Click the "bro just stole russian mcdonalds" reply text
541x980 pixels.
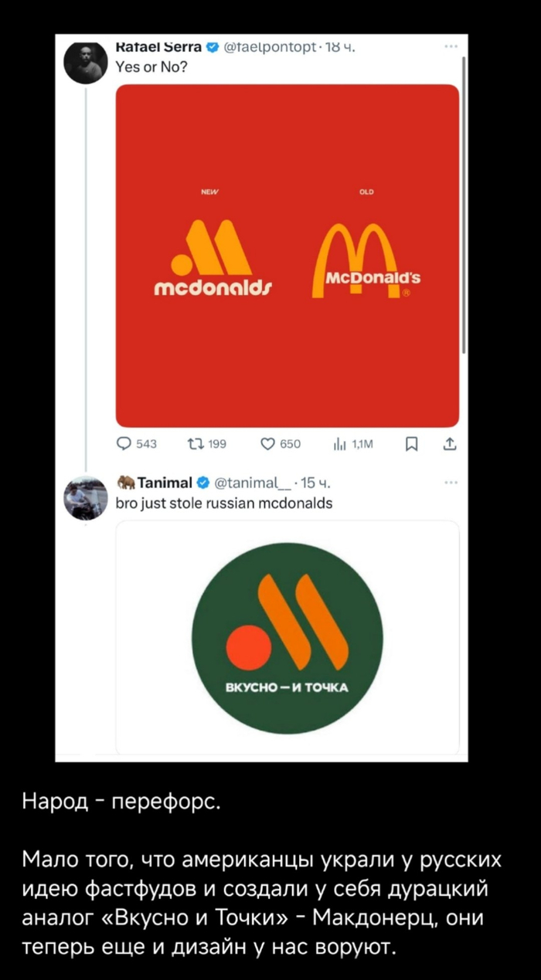pyautogui.click(x=223, y=504)
